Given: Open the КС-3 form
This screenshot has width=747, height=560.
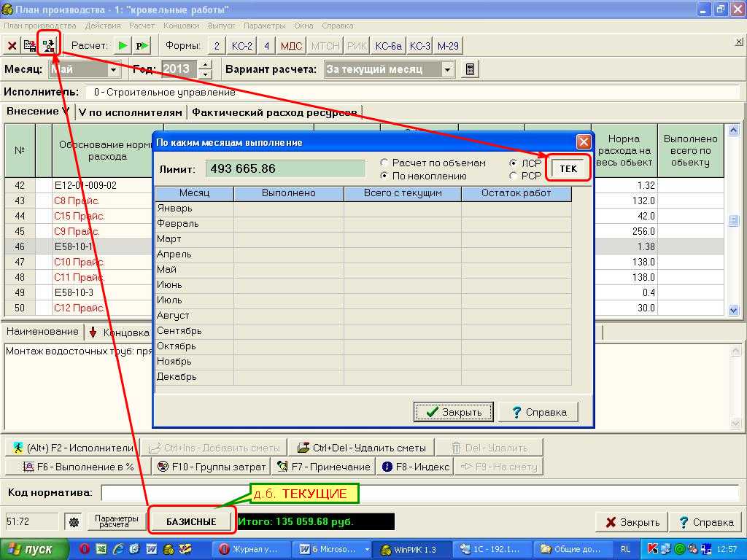Looking at the screenshot, I should coord(419,46).
